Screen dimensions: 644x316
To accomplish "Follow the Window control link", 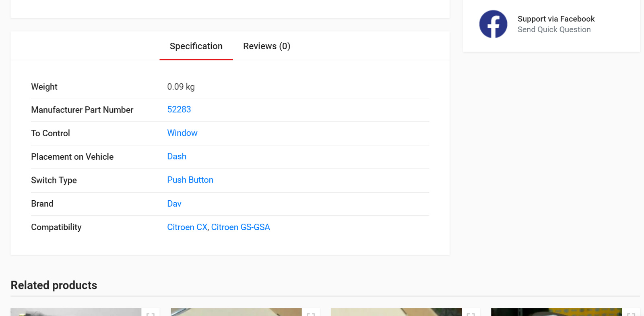I will pyautogui.click(x=182, y=133).
